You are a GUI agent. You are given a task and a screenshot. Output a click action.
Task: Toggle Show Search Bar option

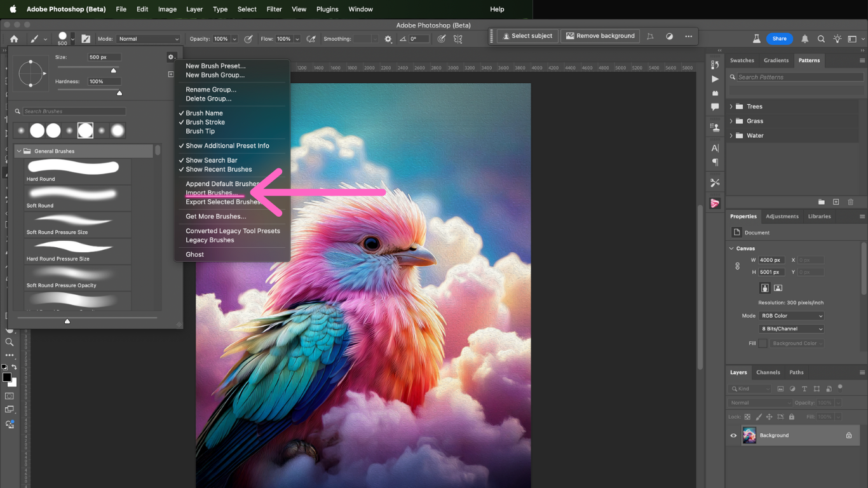tap(212, 160)
